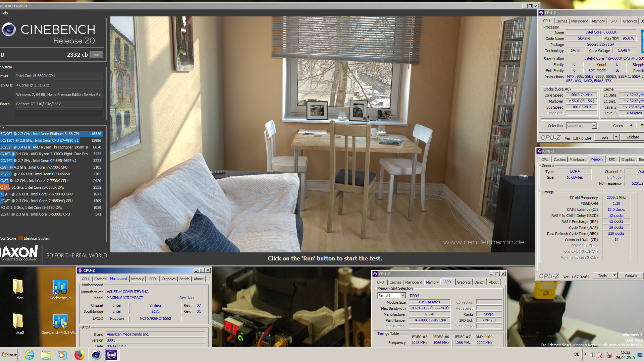Open Graphics tab in CPU-Z Memory window
The image size is (644, 362).
(628, 160)
